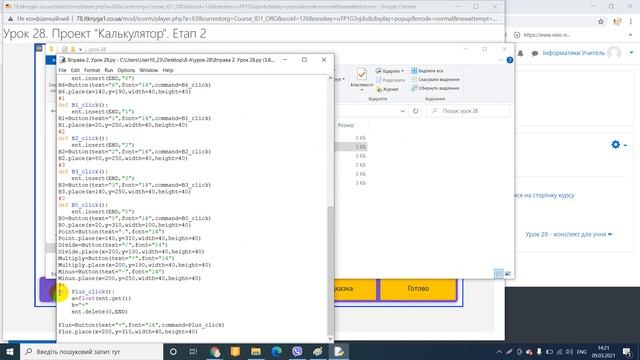Open the Windows Start menu
The height and width of the screenshot is (360, 640).
(10, 351)
